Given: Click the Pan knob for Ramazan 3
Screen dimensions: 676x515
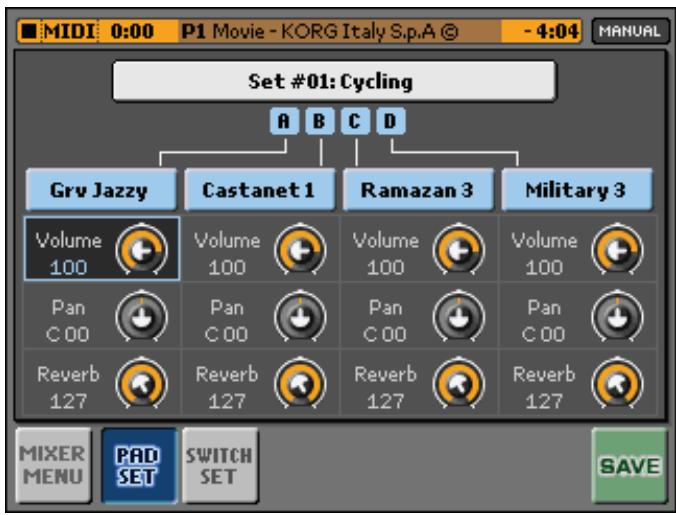Looking at the screenshot, I should point(459,317).
